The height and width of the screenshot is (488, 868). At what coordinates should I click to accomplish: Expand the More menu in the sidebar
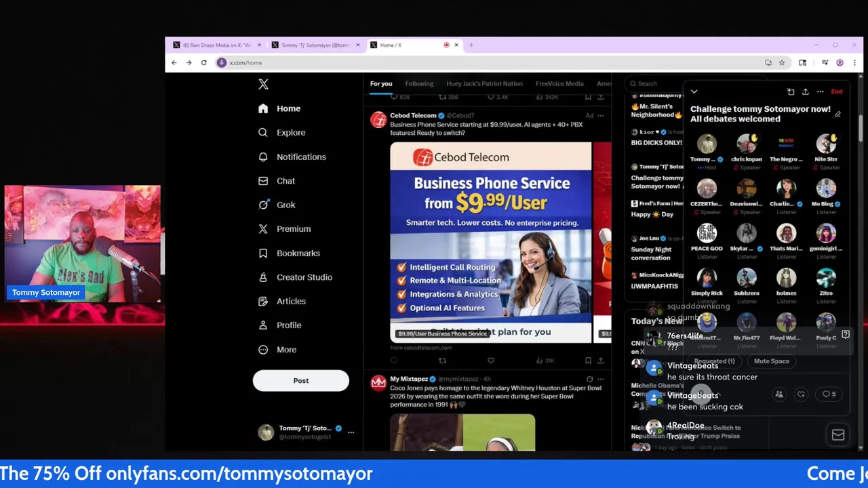coord(277,350)
